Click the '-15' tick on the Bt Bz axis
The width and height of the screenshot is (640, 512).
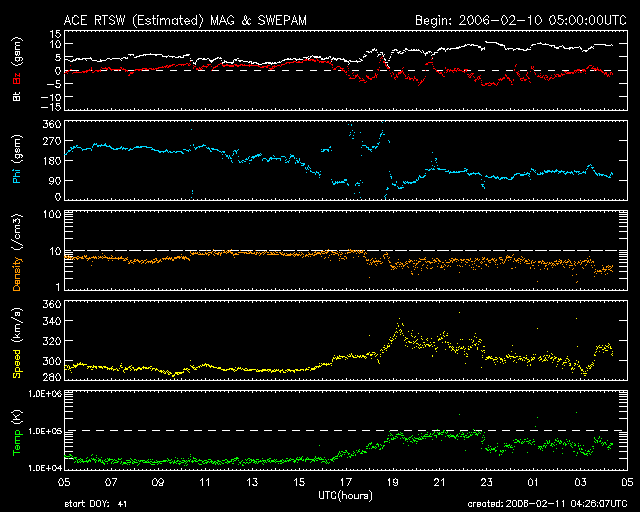(x=51, y=107)
